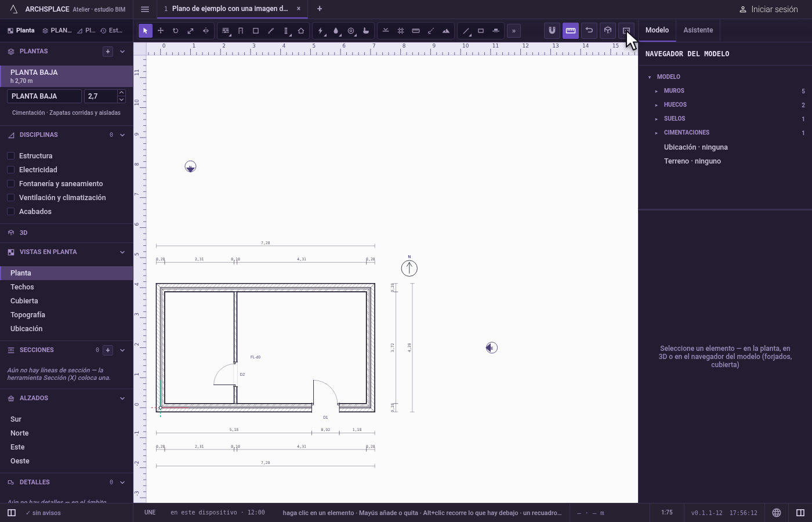Screen dimensions: 812x522
Task: Collapse the VISTAS EN PLANTA section
Action: click(x=122, y=252)
